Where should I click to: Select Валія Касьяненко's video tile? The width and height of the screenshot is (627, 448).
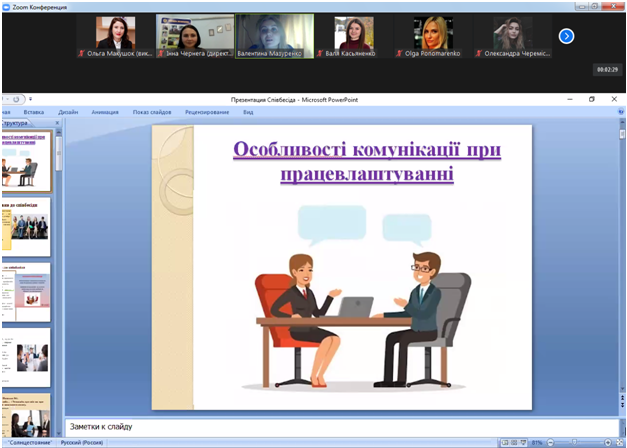(354, 36)
